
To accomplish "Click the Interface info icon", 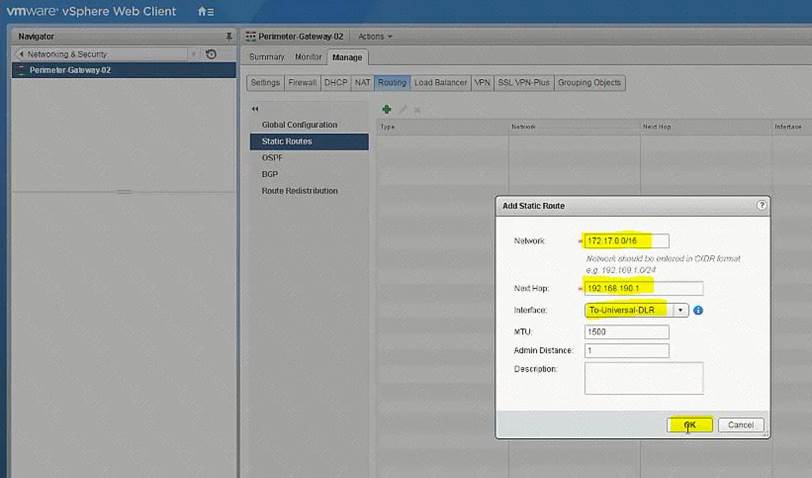I will 698,310.
